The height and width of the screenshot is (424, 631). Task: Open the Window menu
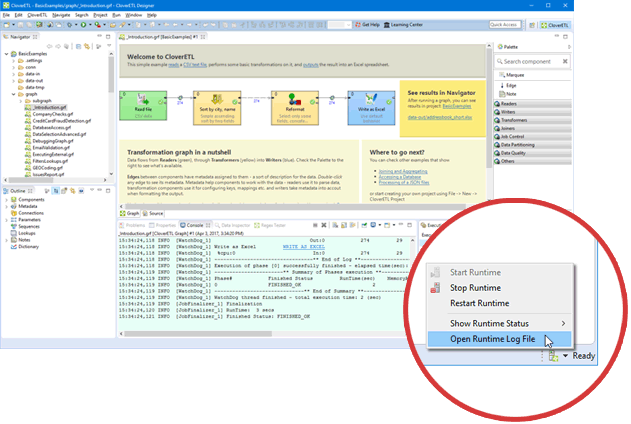coord(134,15)
